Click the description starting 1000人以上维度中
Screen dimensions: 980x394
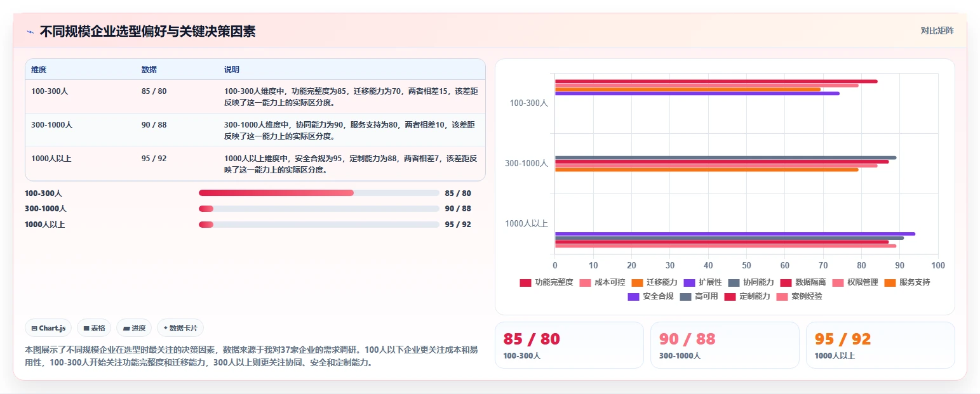point(351,164)
